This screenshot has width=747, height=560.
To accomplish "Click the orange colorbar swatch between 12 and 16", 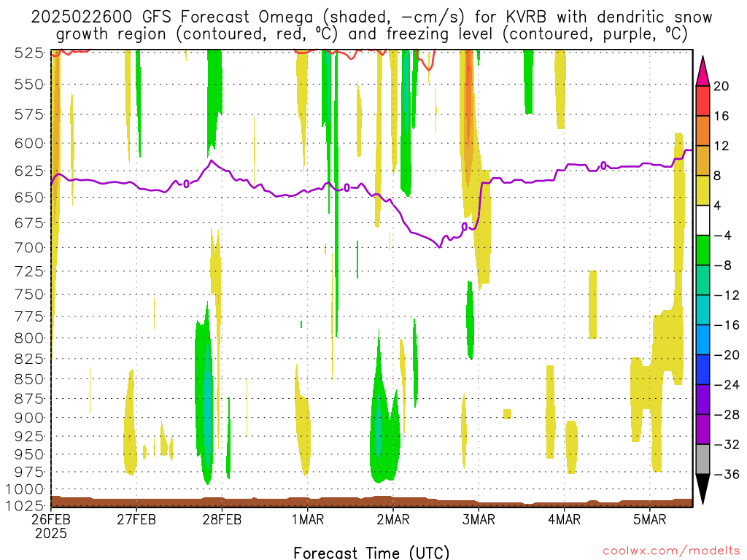I will (703, 131).
